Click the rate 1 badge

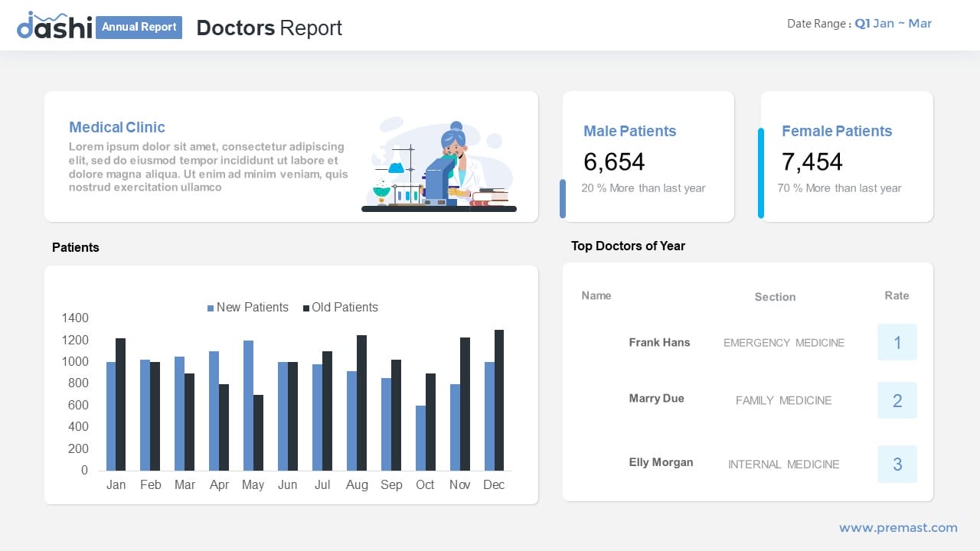click(897, 342)
